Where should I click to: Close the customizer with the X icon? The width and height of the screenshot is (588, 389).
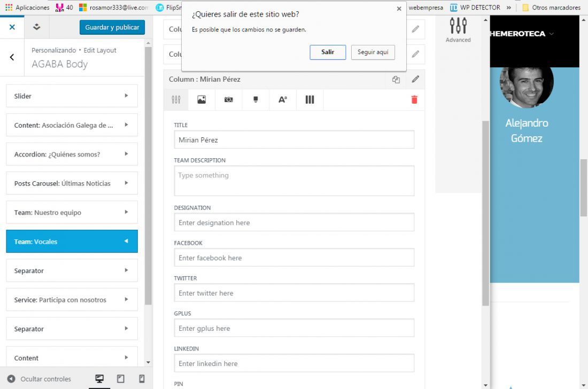[12, 27]
